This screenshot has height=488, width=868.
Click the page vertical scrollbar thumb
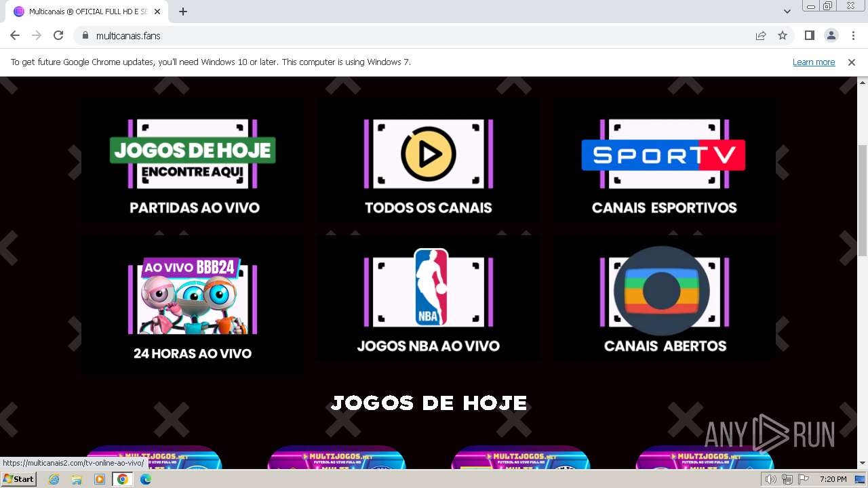tap(862, 200)
